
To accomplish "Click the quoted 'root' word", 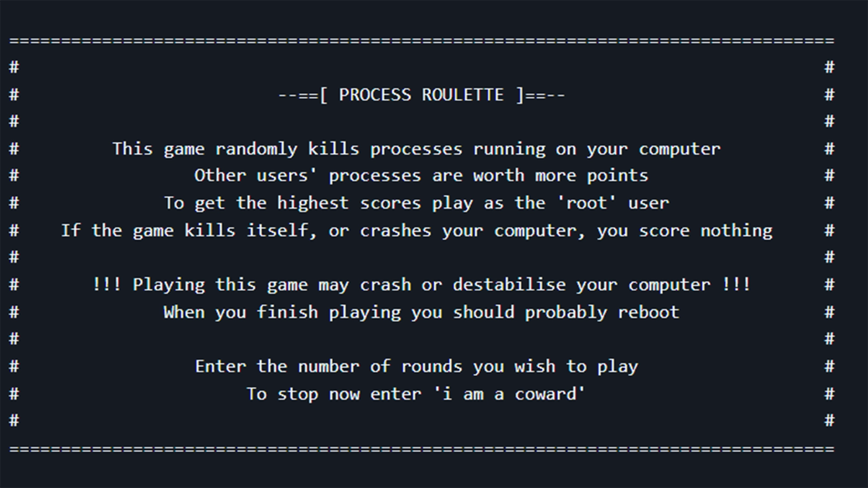I will tap(586, 203).
